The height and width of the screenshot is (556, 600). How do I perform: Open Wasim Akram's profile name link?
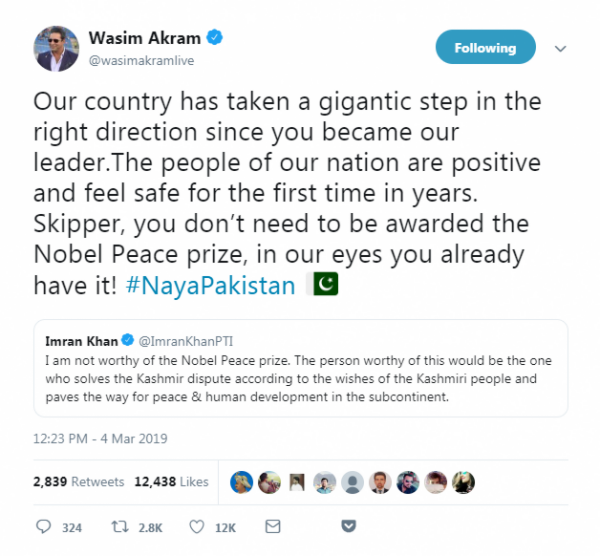pos(145,39)
